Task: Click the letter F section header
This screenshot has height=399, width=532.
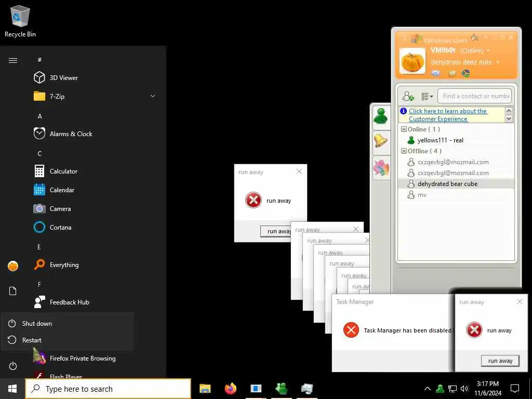Action: tap(39, 284)
